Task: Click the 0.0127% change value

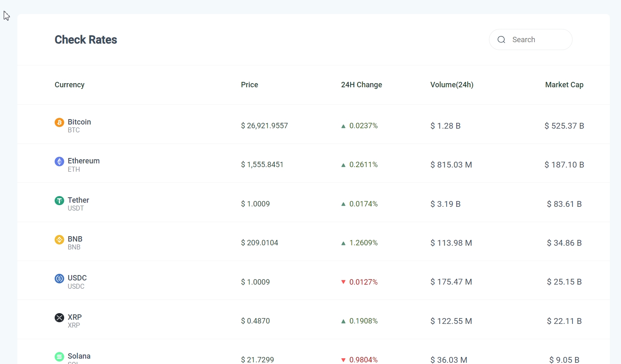Action: (363, 282)
